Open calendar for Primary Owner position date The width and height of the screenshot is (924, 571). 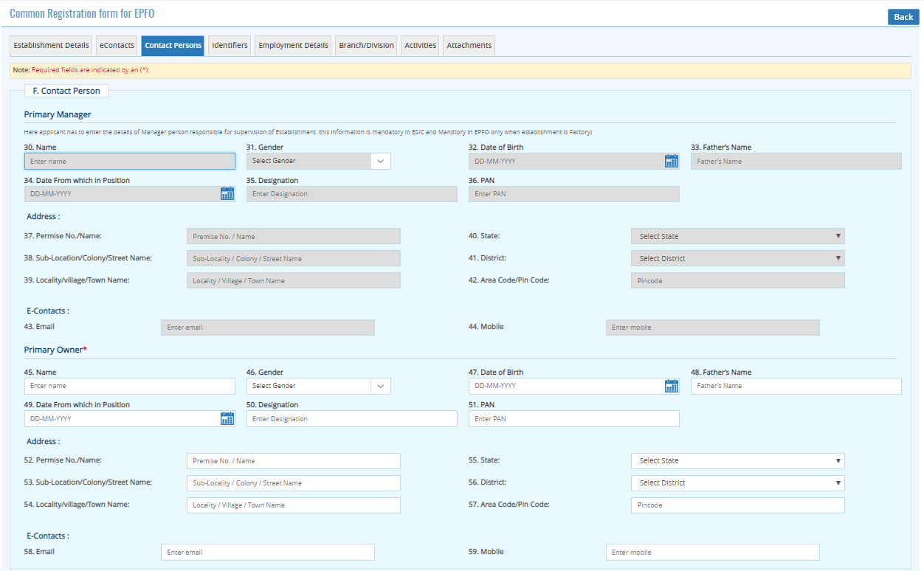pyautogui.click(x=227, y=419)
